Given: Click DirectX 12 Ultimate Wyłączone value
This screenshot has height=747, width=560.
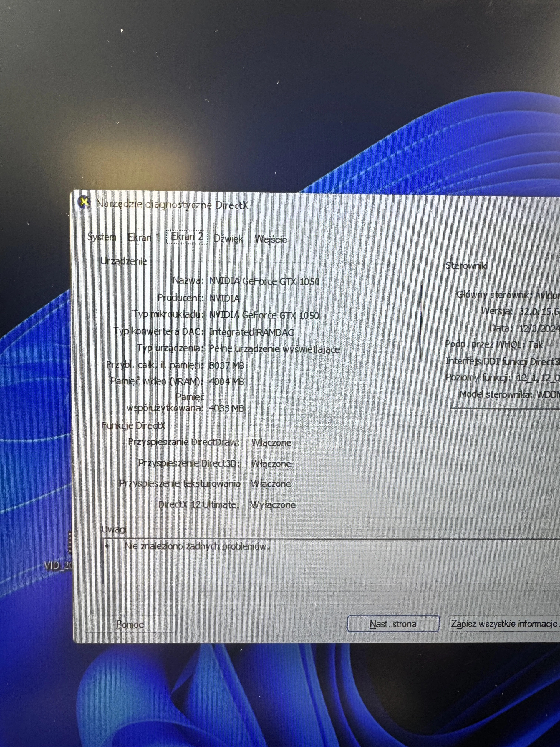Looking at the screenshot, I should point(273,504).
